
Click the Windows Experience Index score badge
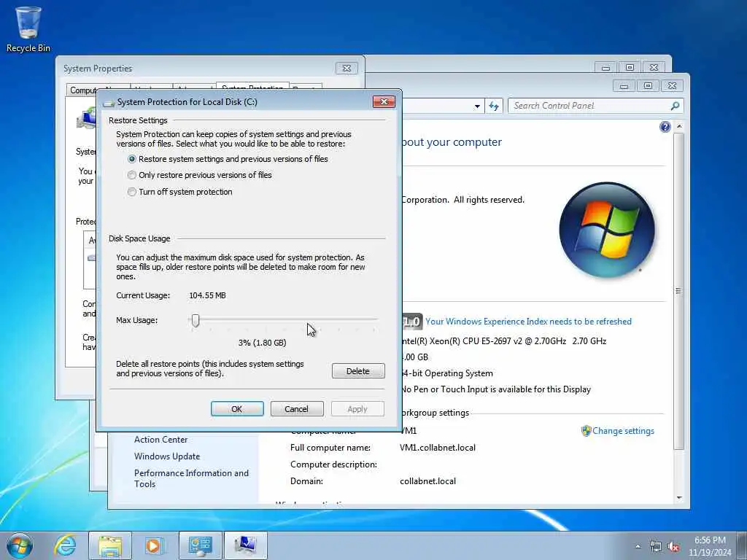pyautogui.click(x=412, y=322)
